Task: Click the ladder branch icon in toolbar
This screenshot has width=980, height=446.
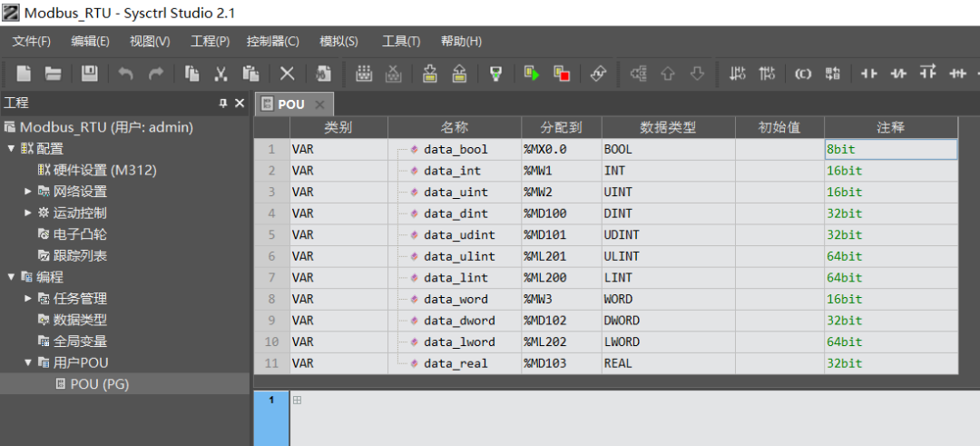Action: 639,74
